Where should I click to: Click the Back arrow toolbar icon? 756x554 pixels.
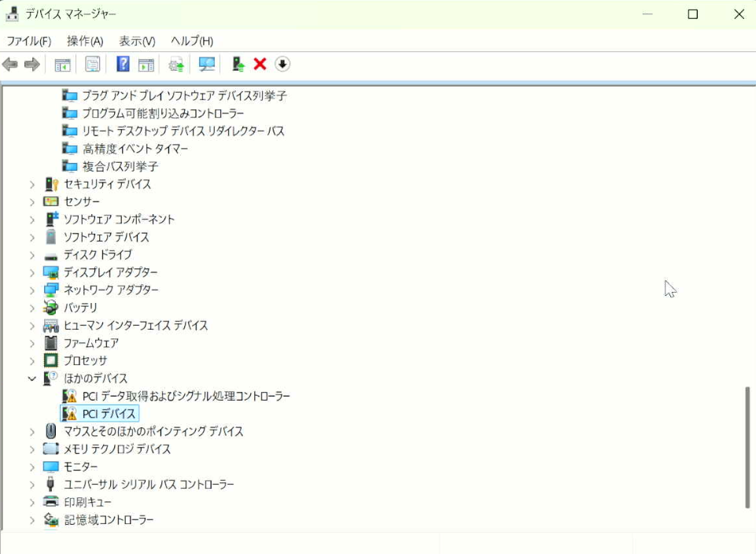pyautogui.click(x=10, y=64)
